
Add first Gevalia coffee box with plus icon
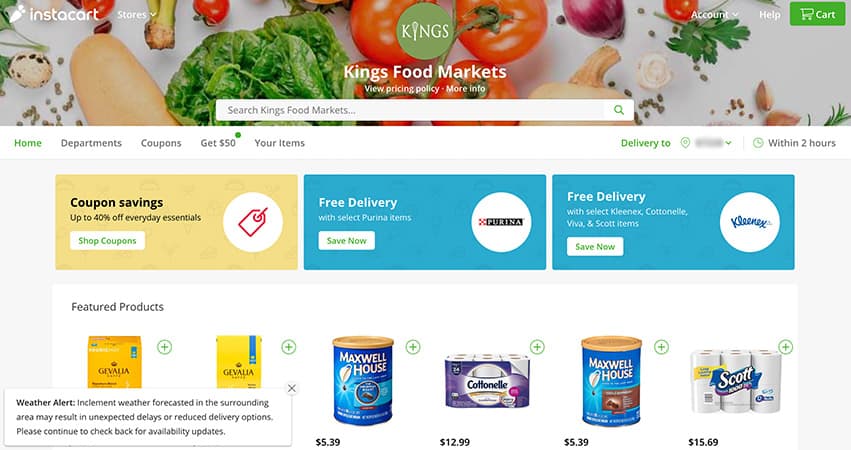coord(164,347)
